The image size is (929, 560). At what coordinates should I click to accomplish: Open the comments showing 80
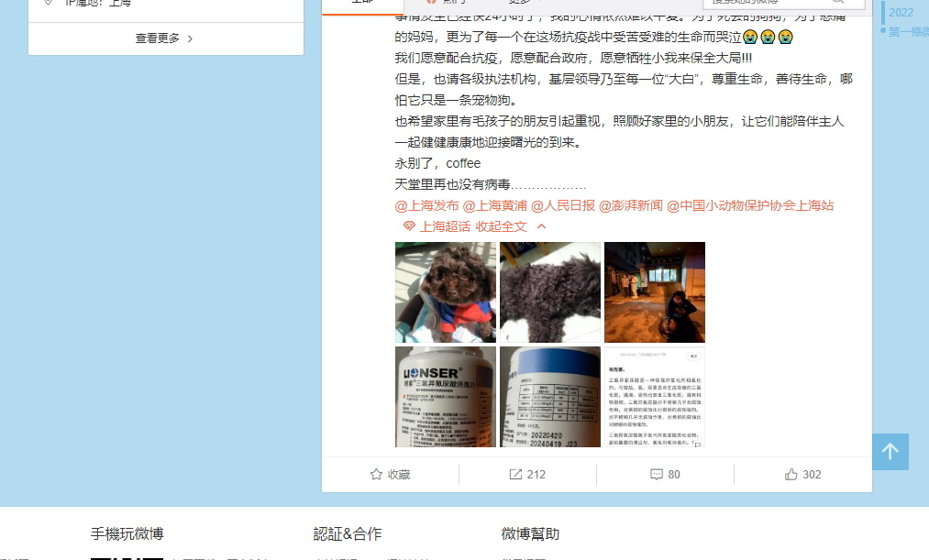665,474
